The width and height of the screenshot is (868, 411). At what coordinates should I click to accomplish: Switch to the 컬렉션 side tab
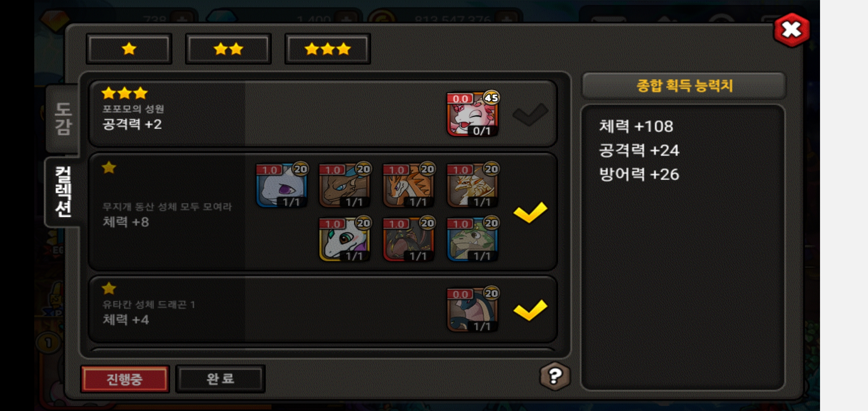point(63,192)
